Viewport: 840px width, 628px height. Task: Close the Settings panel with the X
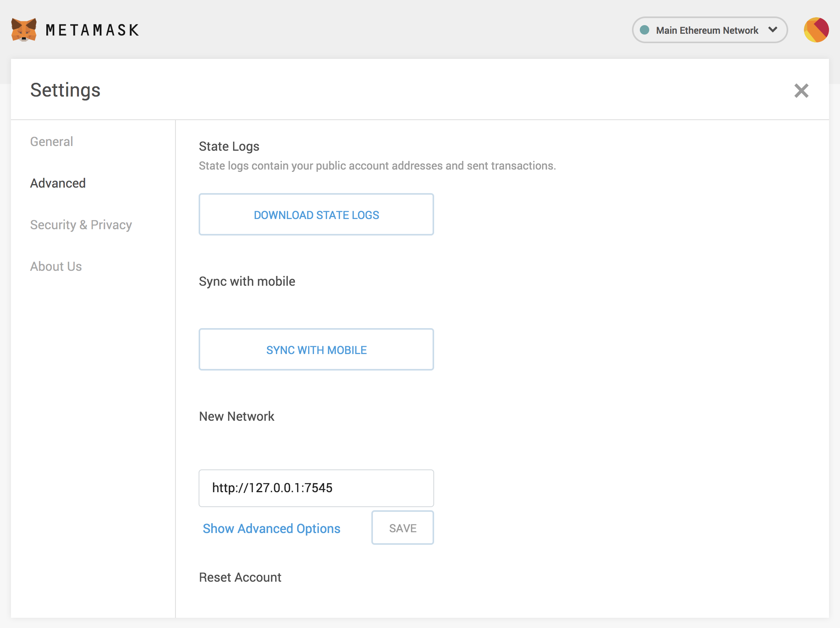[x=801, y=91]
